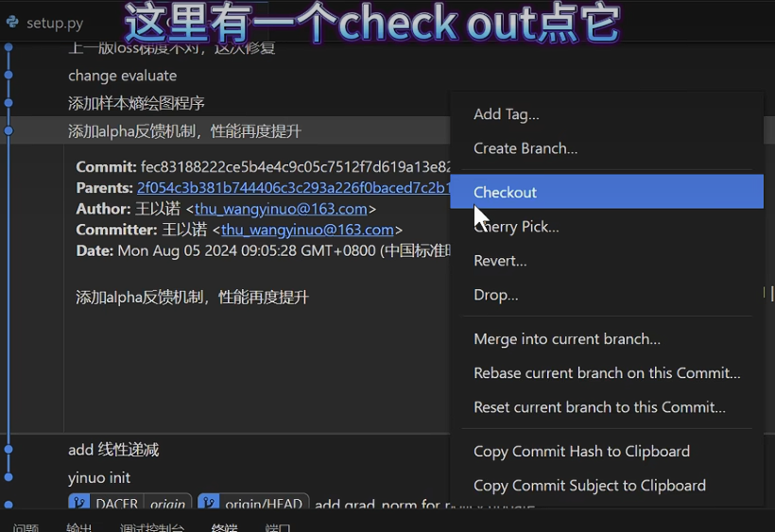Open the 输出 (Output) panel tab
This screenshot has width=775, height=532.
(79, 527)
